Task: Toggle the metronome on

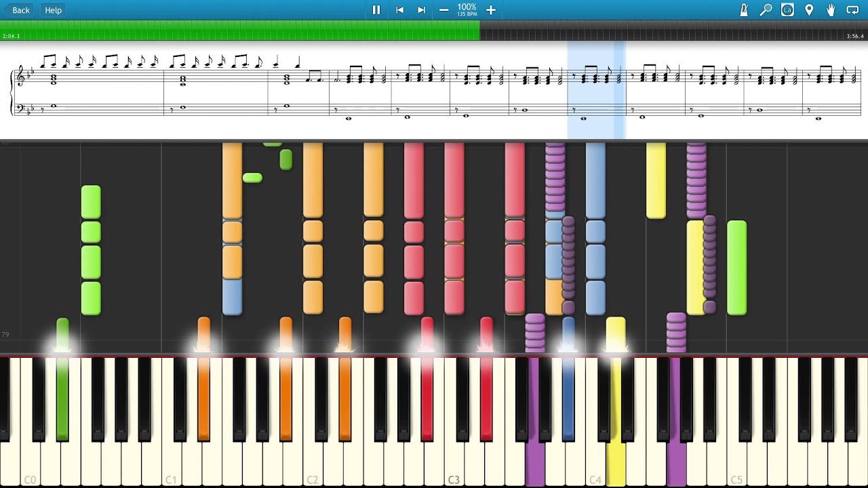Action: click(x=744, y=10)
